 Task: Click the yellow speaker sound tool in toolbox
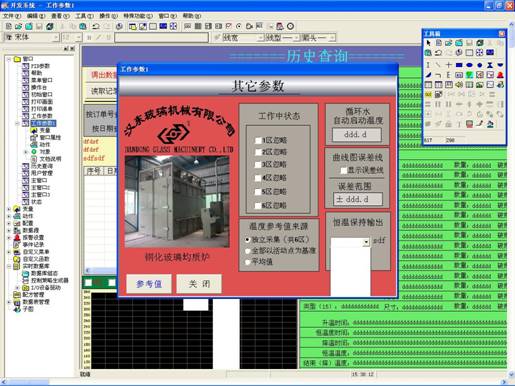point(459,85)
